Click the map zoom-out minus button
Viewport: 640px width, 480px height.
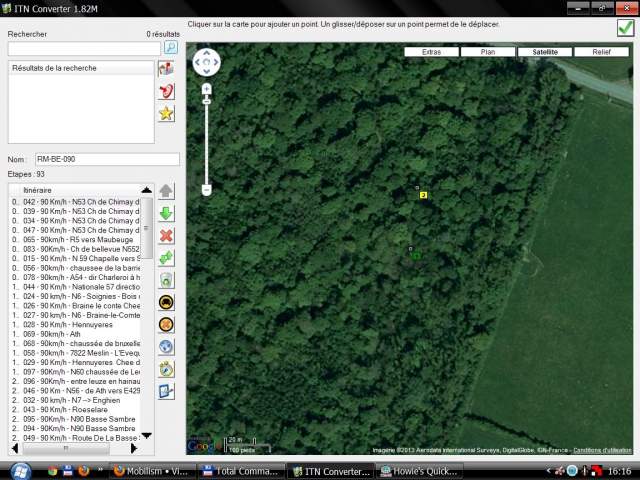point(206,190)
